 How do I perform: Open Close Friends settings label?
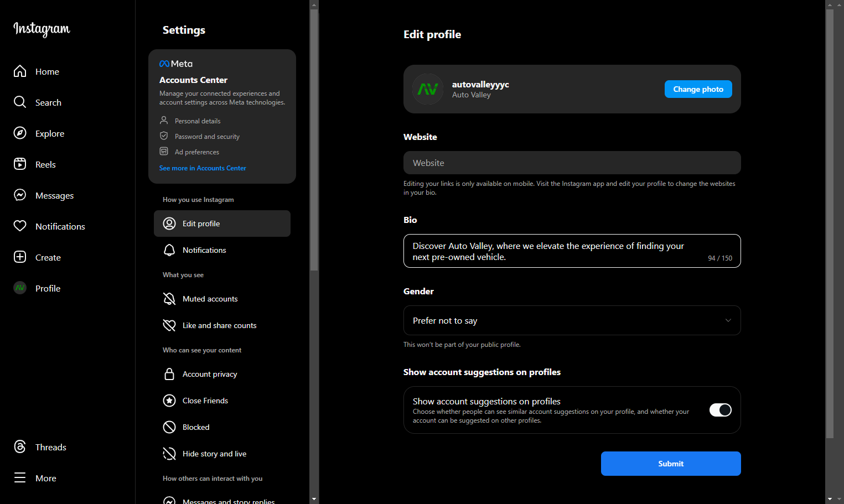205,401
